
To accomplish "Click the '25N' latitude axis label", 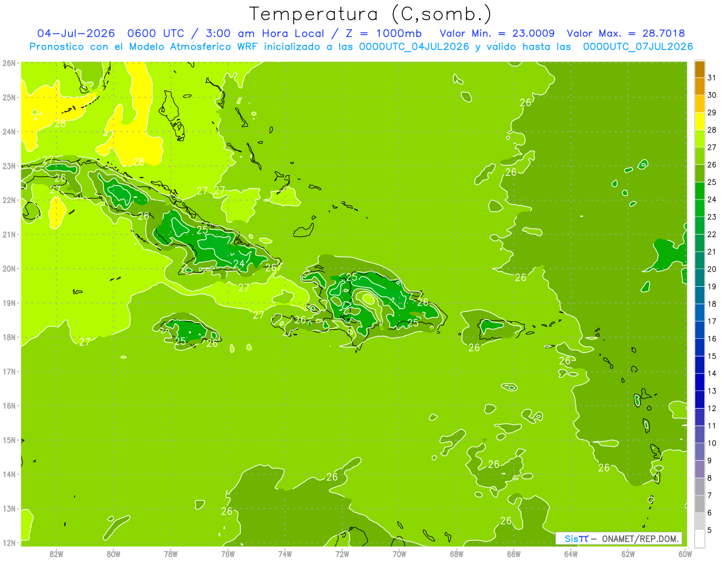I will click(x=9, y=98).
